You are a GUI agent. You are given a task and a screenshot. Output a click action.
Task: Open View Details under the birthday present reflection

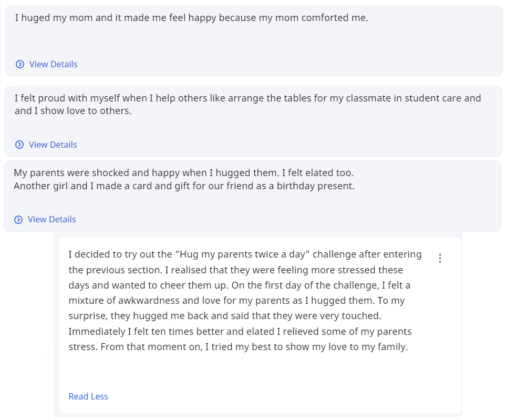pyautogui.click(x=51, y=219)
